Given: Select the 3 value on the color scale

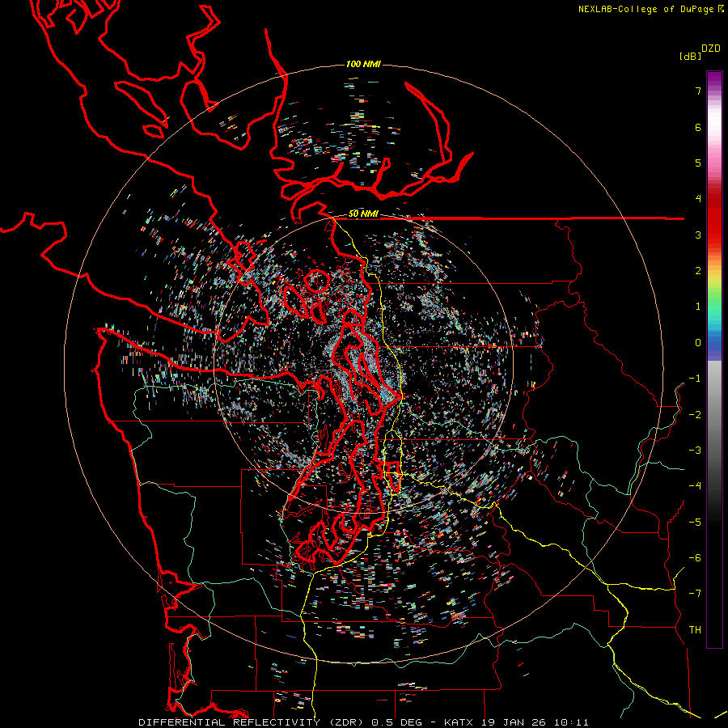Looking at the screenshot, I should 698,235.
